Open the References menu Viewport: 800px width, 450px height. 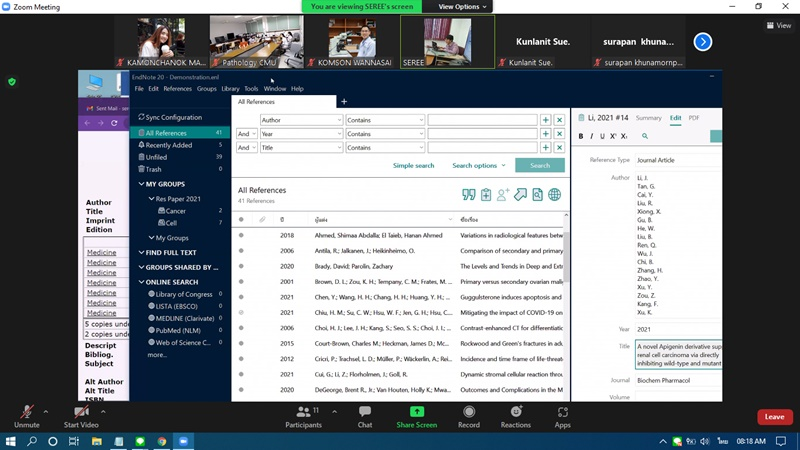click(177, 89)
